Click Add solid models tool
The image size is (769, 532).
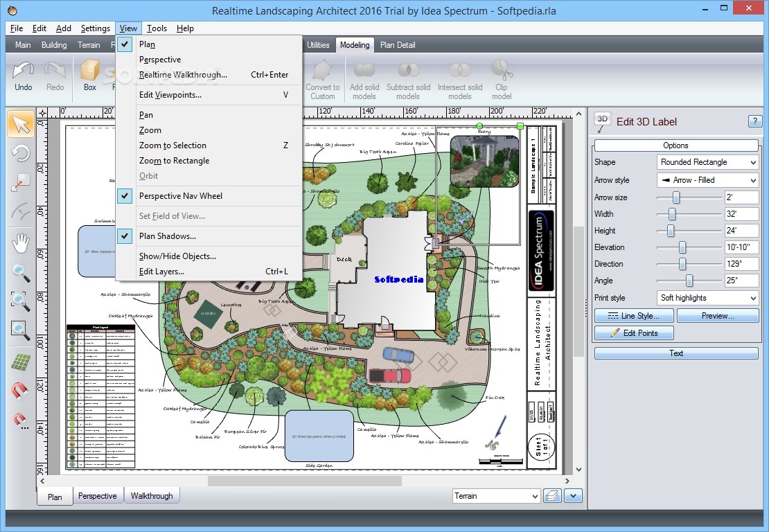tap(364, 80)
